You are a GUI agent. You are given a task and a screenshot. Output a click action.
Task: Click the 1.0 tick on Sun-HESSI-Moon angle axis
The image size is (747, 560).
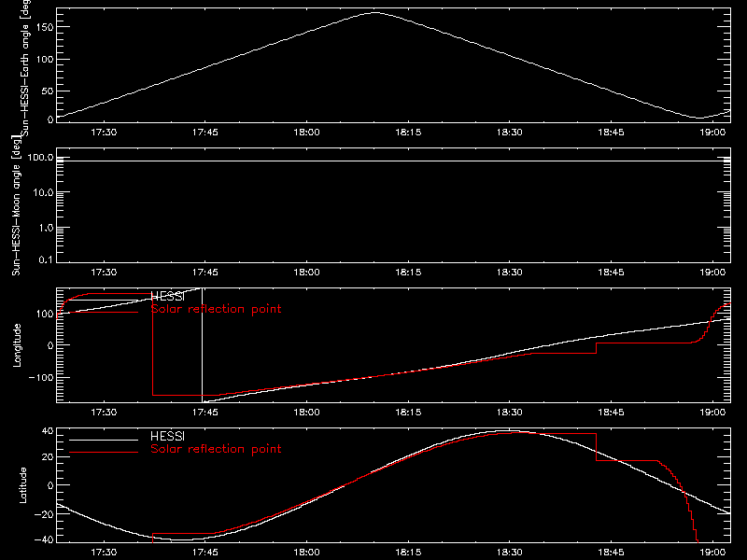coord(46,228)
